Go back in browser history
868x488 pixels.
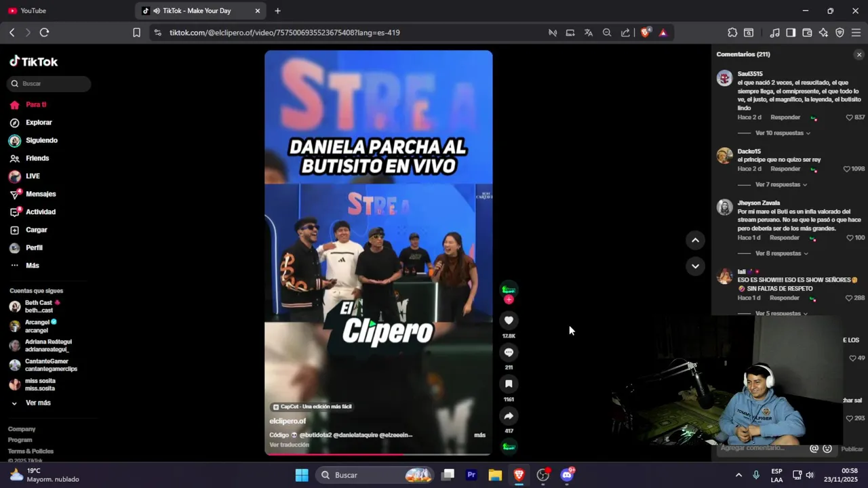(12, 33)
